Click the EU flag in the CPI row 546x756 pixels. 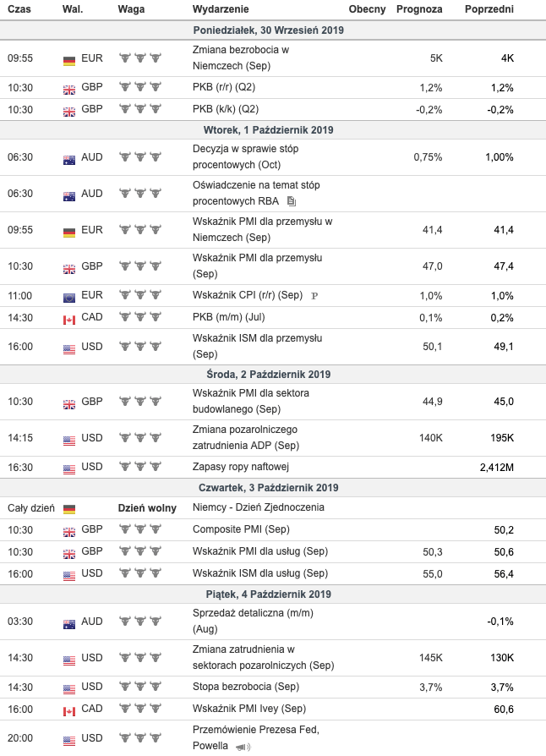tap(69, 296)
